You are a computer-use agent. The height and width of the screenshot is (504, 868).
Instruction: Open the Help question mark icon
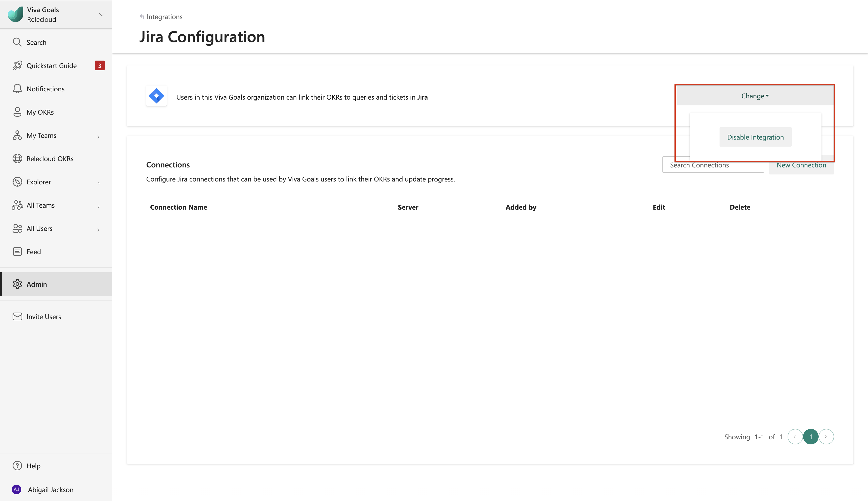(17, 466)
